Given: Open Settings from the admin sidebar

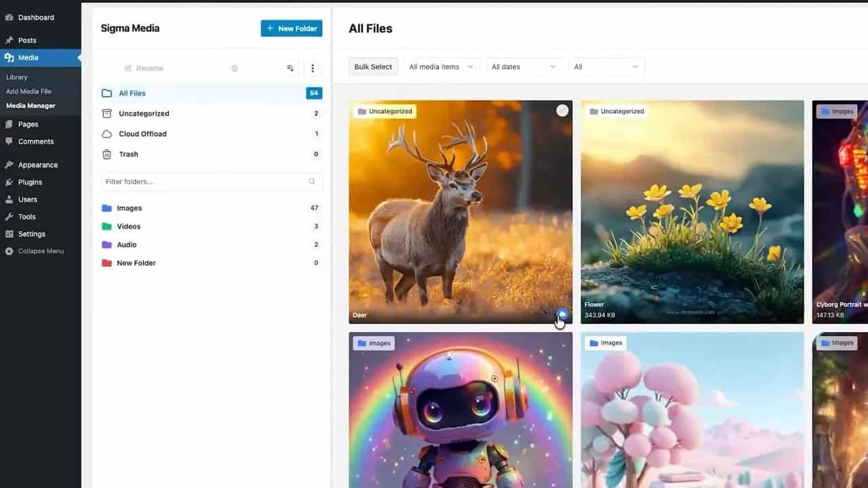Looking at the screenshot, I should [x=31, y=234].
